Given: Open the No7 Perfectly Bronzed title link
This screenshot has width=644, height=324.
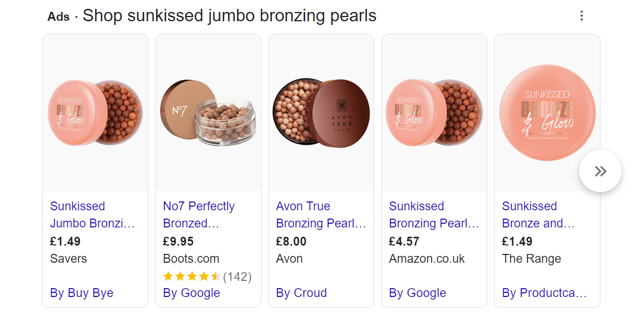Looking at the screenshot, I should pyautogui.click(x=199, y=214).
